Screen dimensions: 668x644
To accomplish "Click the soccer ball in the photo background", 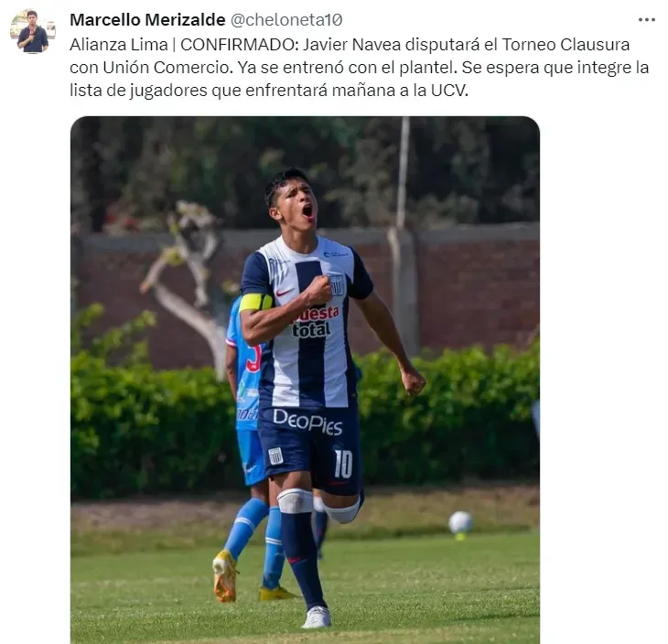I will click(x=460, y=522).
